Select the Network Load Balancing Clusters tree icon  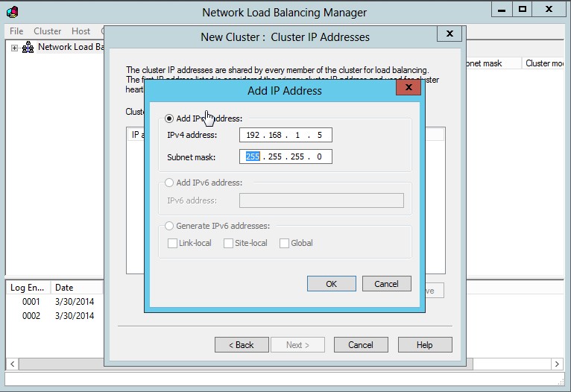(x=28, y=48)
